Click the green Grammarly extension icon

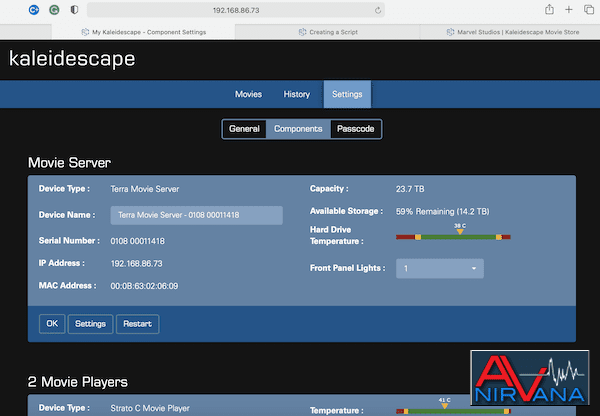(x=54, y=10)
